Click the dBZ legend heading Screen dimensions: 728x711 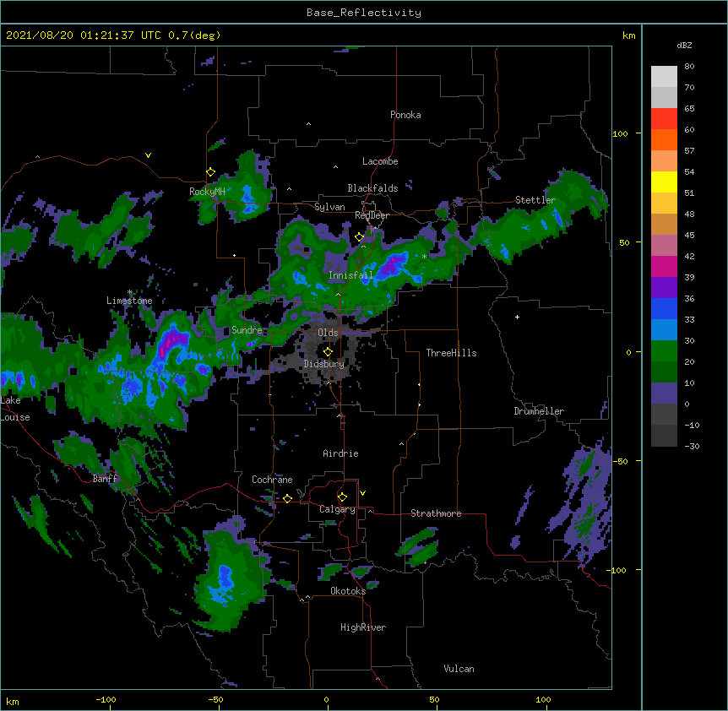click(x=684, y=45)
